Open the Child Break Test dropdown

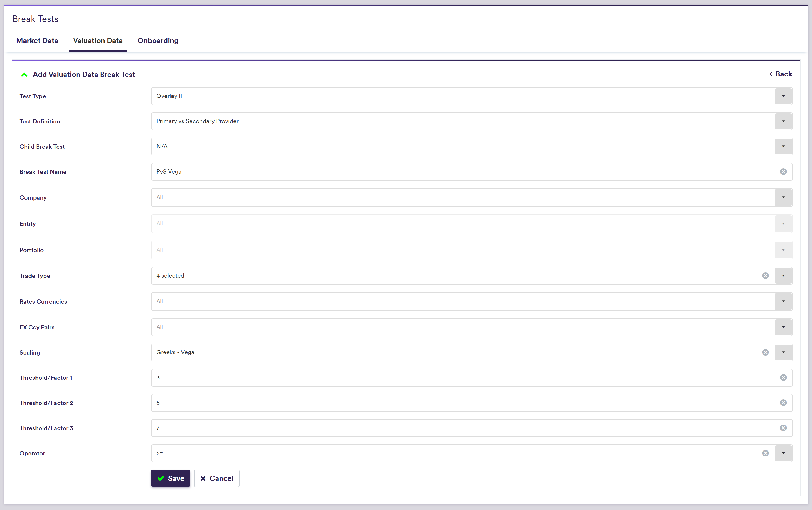783,146
